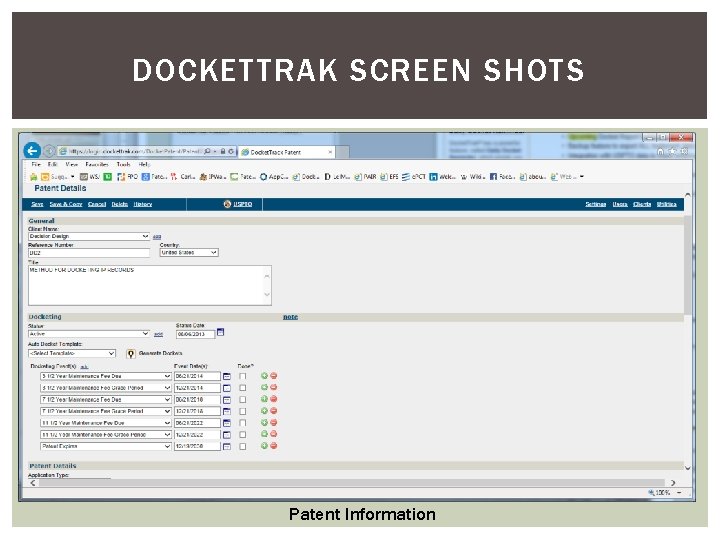Viewport: 720px width, 540px height.
Task: Open the Auto Docket Template dropdown
Action: point(72,353)
